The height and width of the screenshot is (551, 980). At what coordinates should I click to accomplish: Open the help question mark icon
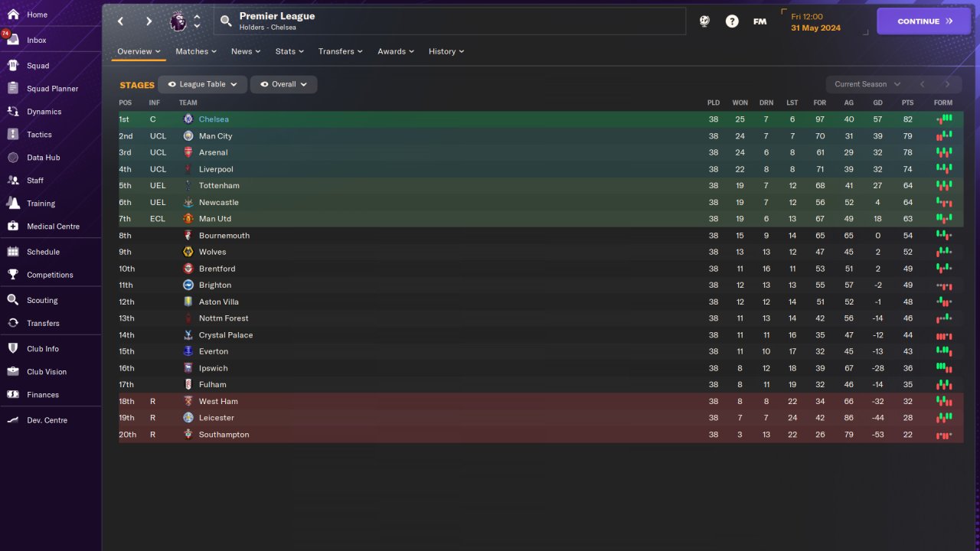(x=732, y=21)
